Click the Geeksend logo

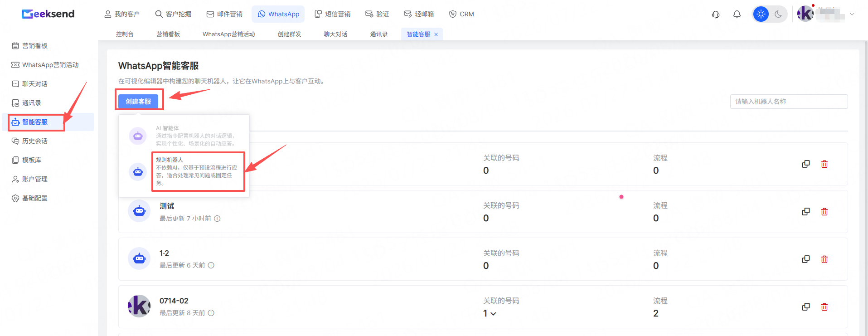click(x=48, y=14)
